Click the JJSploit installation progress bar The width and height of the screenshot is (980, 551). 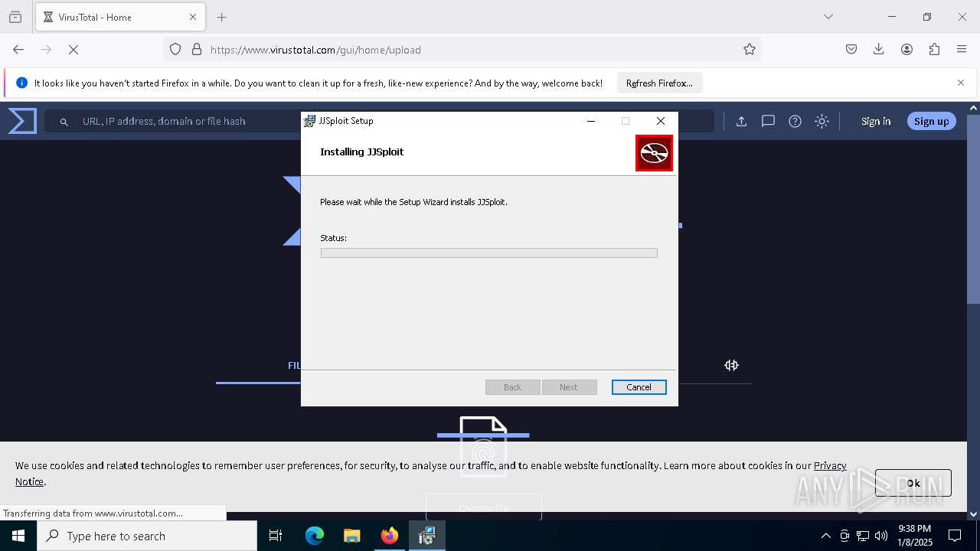click(488, 253)
